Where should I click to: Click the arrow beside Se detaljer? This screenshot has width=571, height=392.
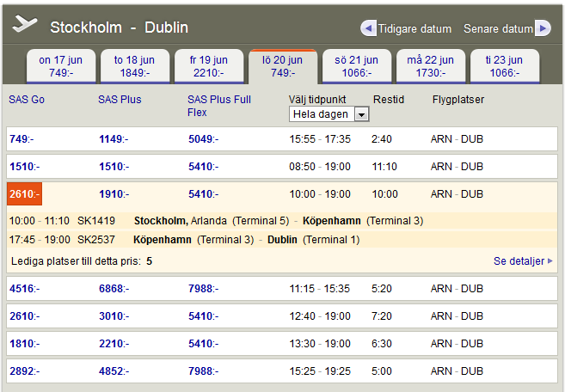click(550, 260)
